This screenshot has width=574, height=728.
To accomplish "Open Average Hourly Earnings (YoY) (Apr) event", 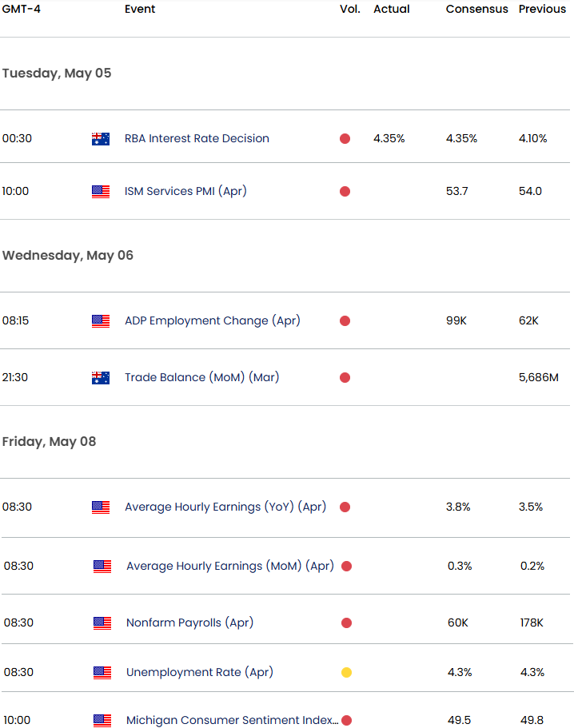I will click(x=225, y=507).
